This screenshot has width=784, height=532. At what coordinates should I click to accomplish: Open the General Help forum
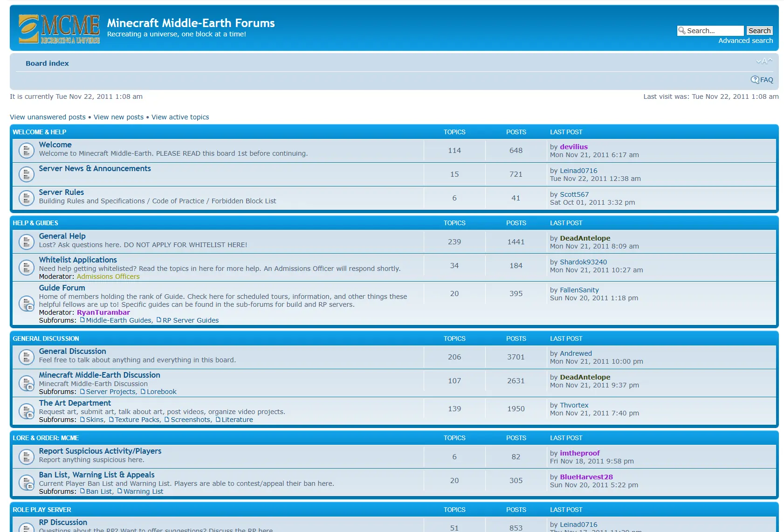[62, 236]
